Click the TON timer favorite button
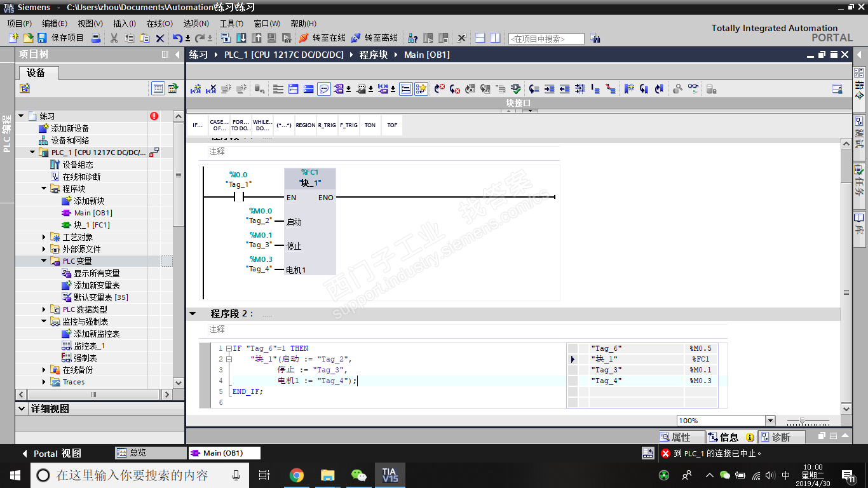This screenshot has height=488, width=868. [x=370, y=125]
